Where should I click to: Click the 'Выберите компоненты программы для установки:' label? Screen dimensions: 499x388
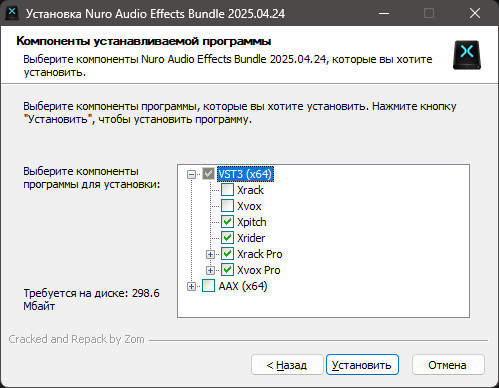tap(92, 177)
